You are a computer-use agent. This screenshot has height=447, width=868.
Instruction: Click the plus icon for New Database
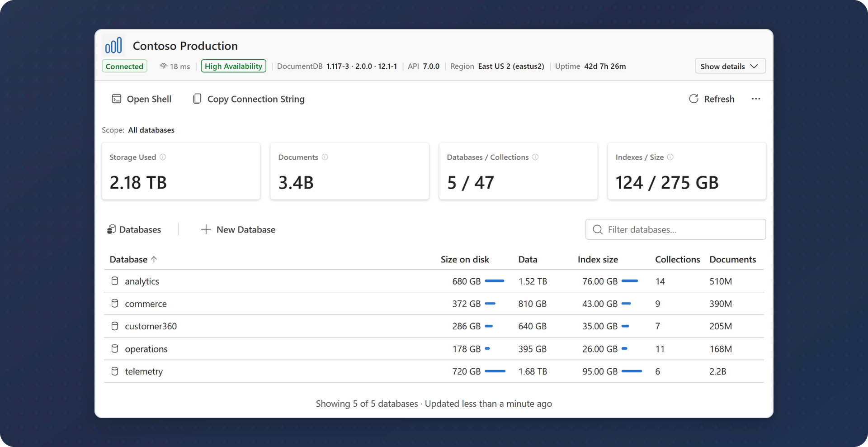point(206,229)
